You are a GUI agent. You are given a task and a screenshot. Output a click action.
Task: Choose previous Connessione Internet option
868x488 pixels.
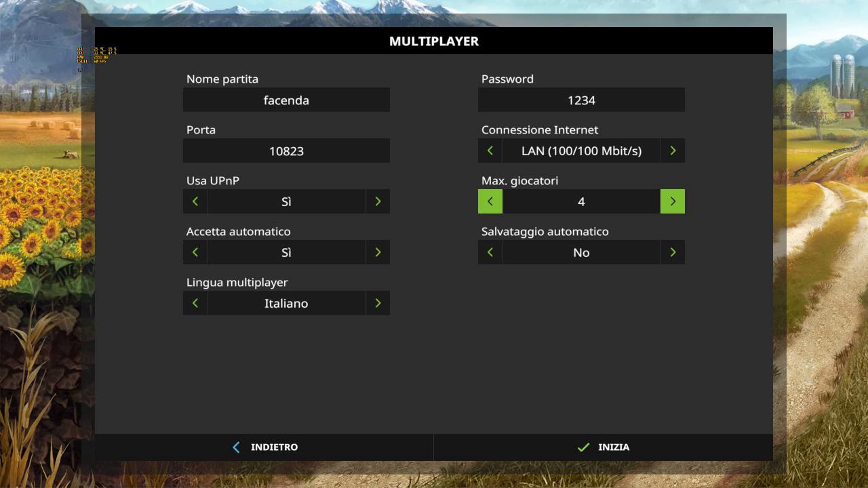(x=490, y=150)
